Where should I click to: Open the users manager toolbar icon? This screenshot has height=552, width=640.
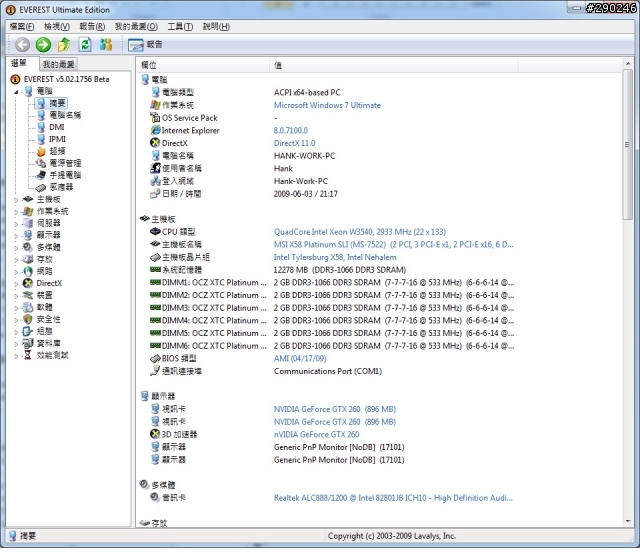pyautogui.click(x=106, y=45)
